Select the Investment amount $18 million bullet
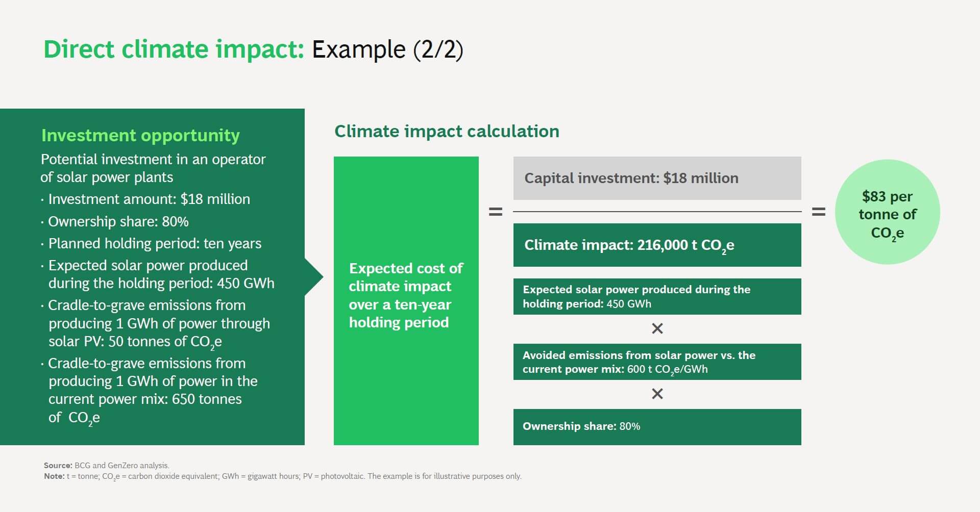Viewport: 980px width, 512px height. point(148,199)
